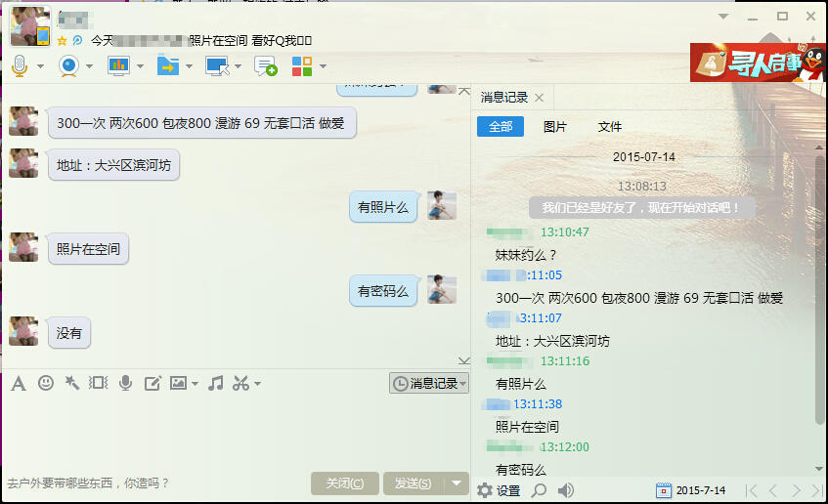Go to previous page of history
The height and width of the screenshot is (504, 828).
coord(773,490)
